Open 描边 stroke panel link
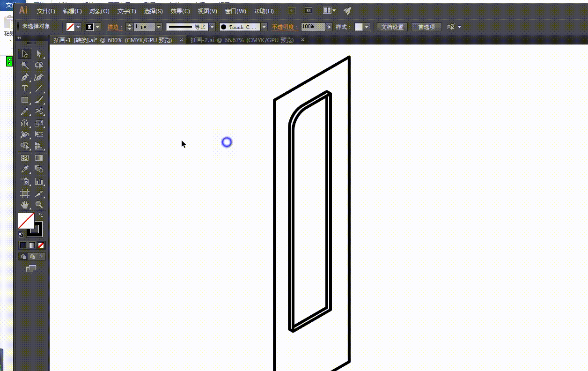This screenshot has height=371, width=588. coord(114,27)
